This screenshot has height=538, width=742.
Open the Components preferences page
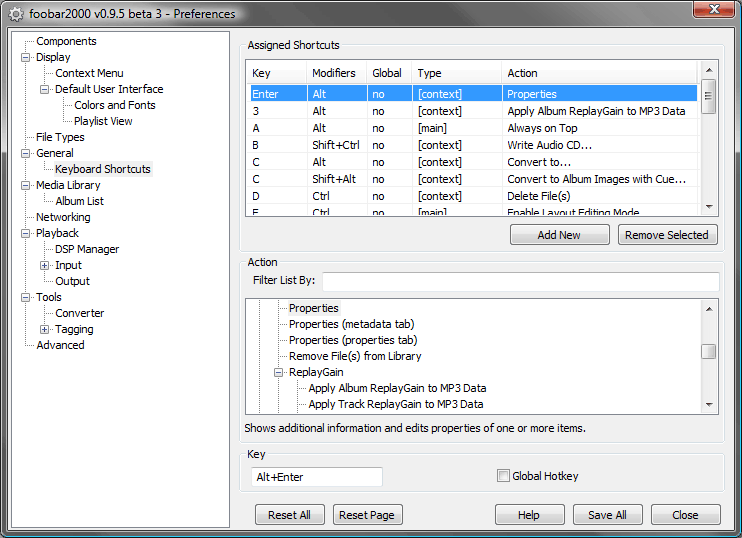pyautogui.click(x=66, y=41)
